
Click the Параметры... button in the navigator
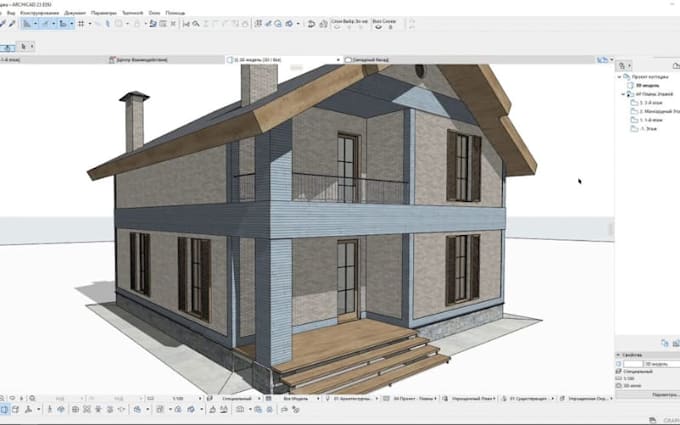click(x=665, y=395)
